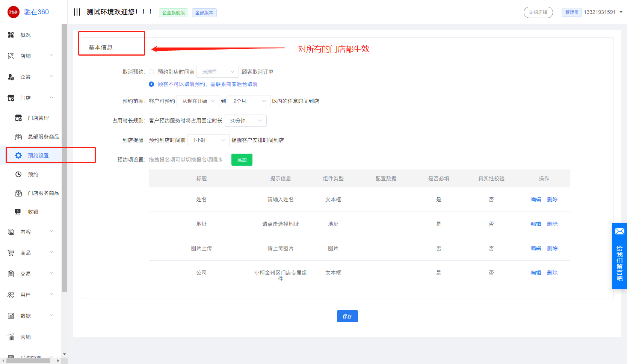
Task: Click the 驰在360 logo icon
Action: (14, 12)
